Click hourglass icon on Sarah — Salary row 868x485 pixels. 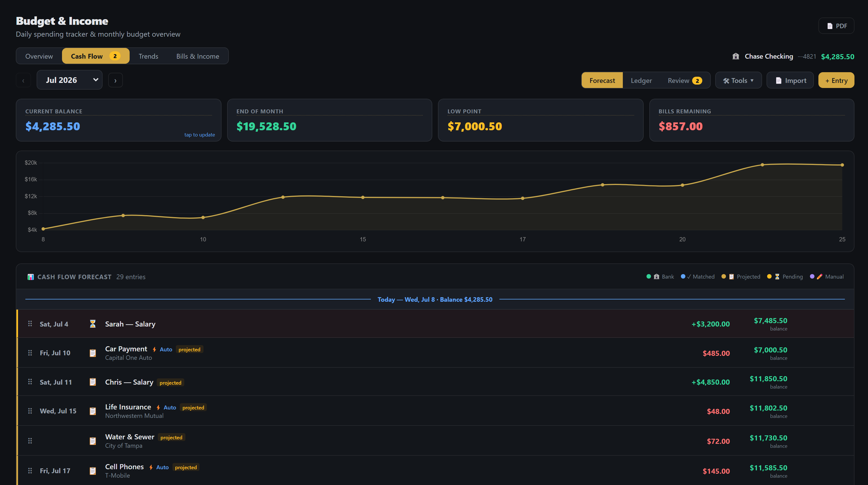(93, 324)
